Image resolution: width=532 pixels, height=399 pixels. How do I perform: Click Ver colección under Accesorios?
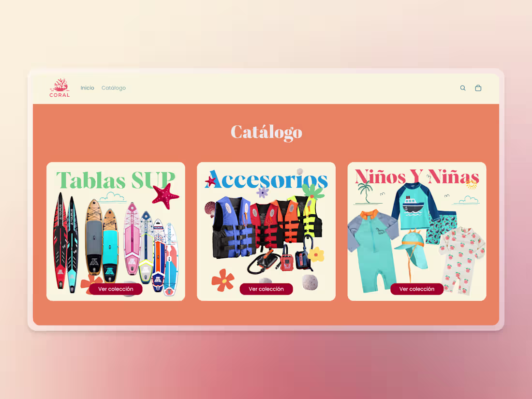point(266,289)
